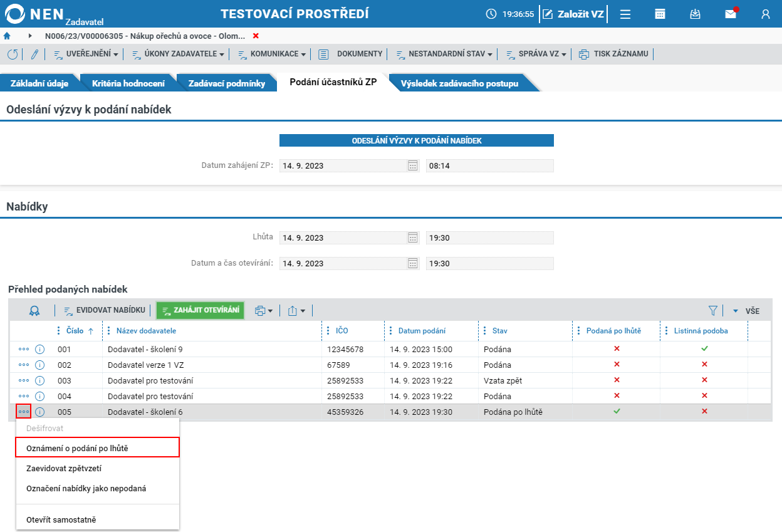Screen dimensions: 782x532
Task: Select Označení nabídky jako nepodaná
Action: coord(98,488)
